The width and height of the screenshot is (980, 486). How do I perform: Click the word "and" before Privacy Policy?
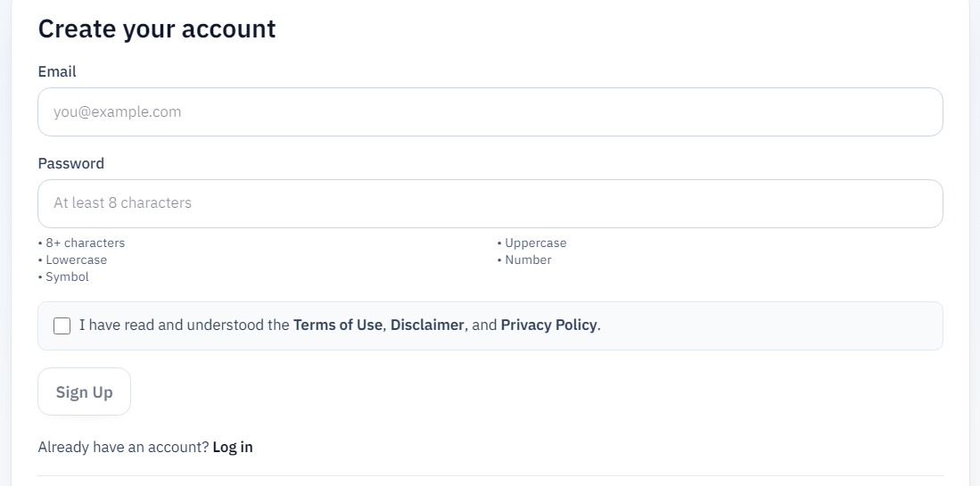484,325
